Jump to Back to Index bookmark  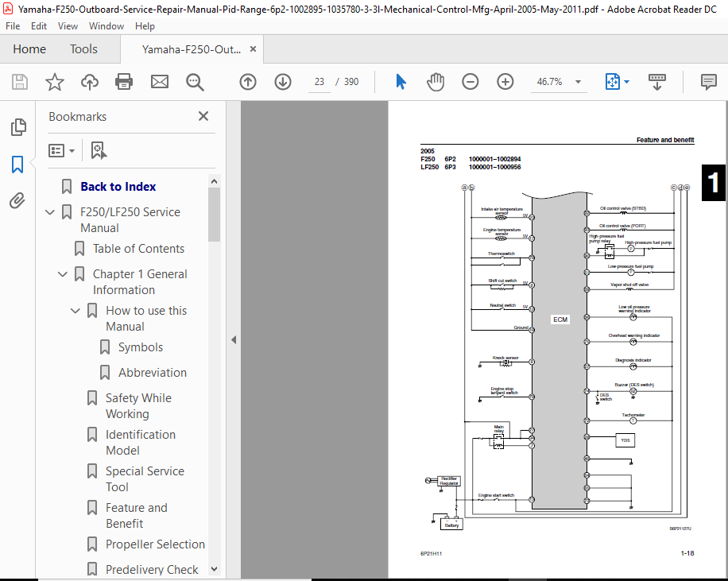click(118, 186)
